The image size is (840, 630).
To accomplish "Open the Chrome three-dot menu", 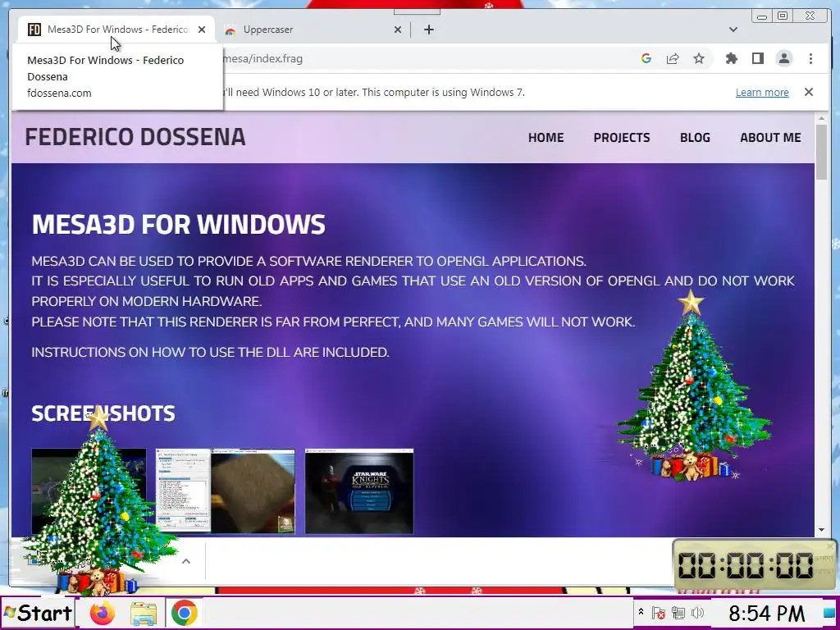I will (x=810, y=59).
